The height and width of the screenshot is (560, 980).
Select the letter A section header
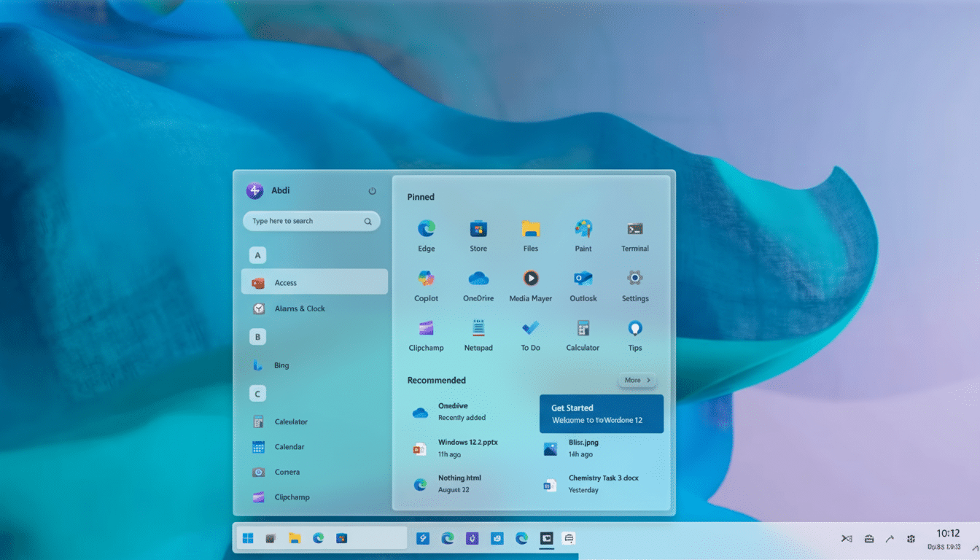pos(257,255)
